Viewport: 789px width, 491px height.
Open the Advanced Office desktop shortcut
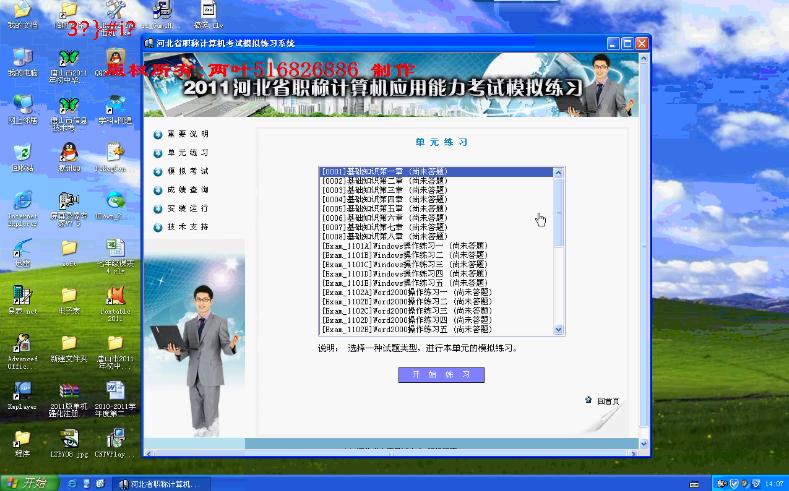coord(22,344)
